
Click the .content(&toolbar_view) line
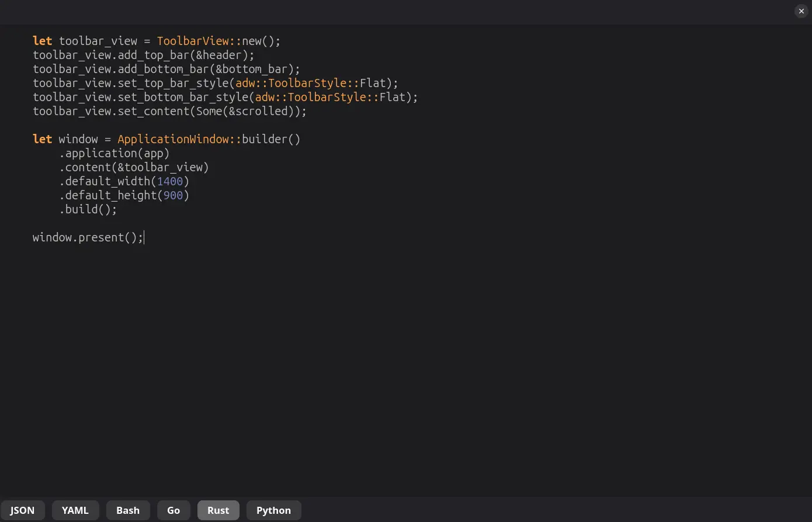[134, 167]
